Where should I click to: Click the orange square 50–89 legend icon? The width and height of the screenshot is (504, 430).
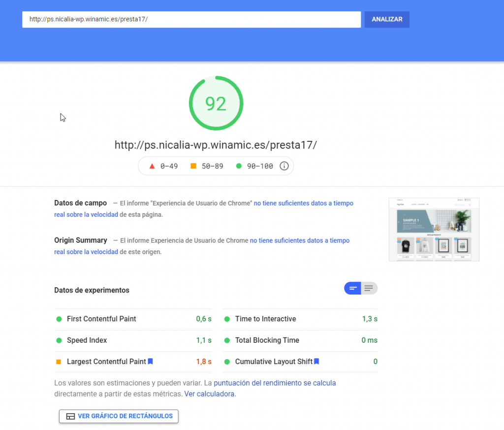(x=193, y=166)
